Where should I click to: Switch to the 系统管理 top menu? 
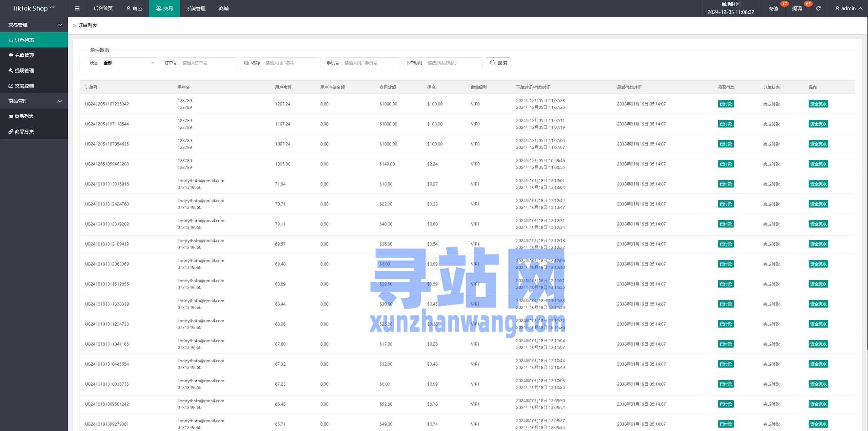tap(196, 8)
